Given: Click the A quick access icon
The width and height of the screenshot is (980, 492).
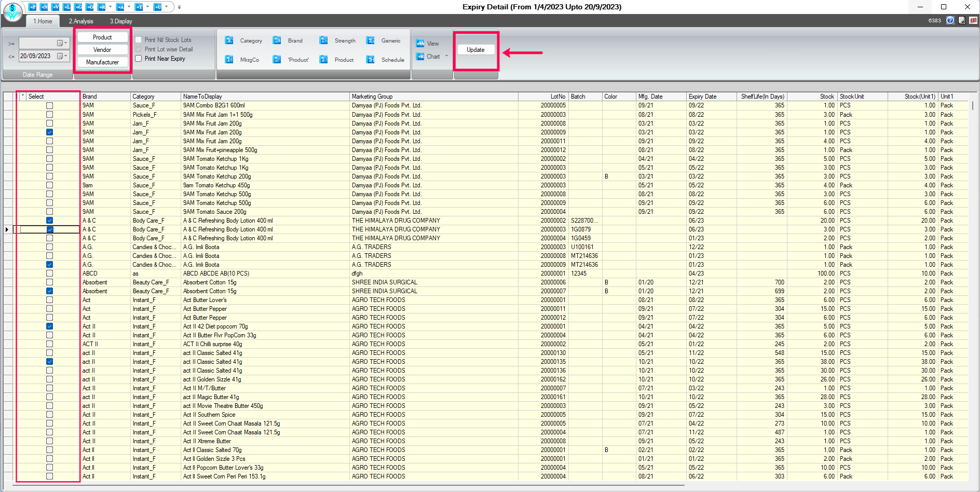Looking at the screenshot, I should (x=120, y=7).
